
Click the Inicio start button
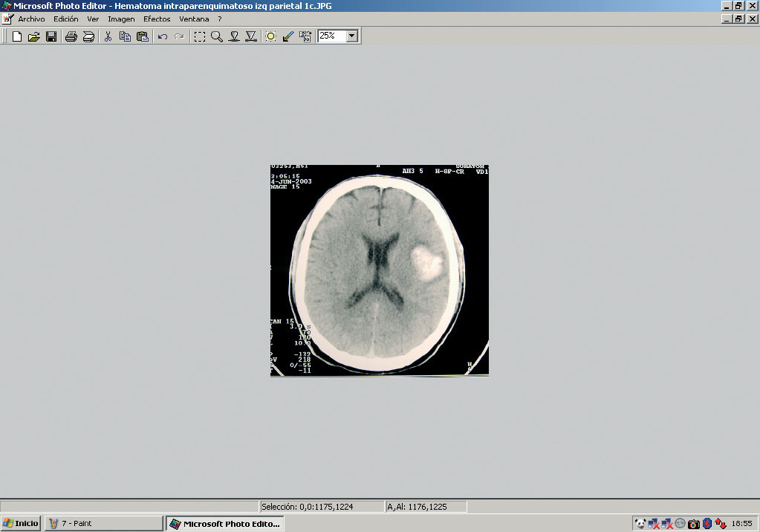pos(21,523)
